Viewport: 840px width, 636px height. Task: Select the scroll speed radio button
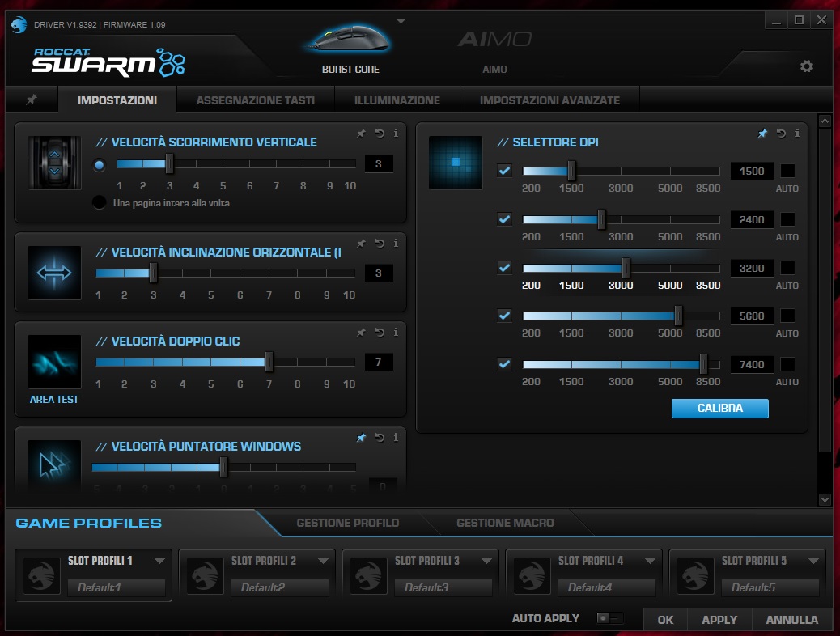99,165
